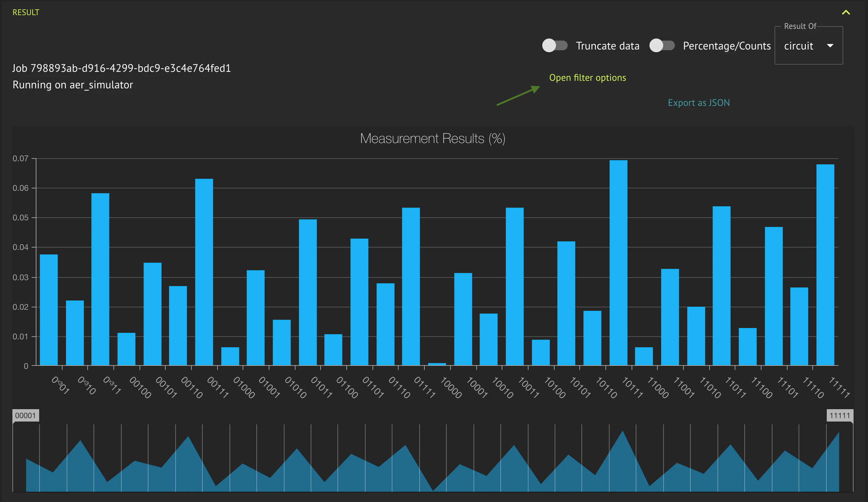Click the left range handle labeled 00001
This screenshot has height=502, width=868.
[25, 415]
